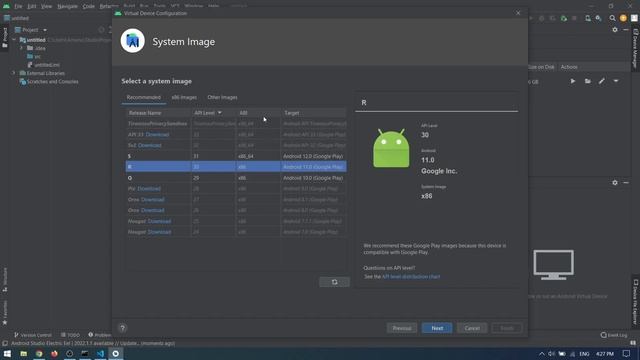The height and width of the screenshot is (360, 640).
Task: Close the Virtual Device Configuration dialog
Action: (x=518, y=13)
